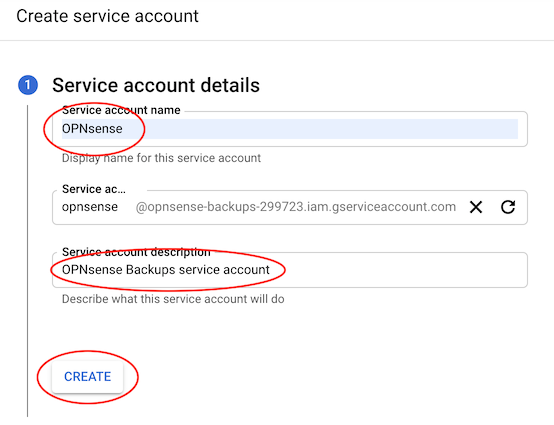This screenshot has height=425, width=554.
Task: Click the 'Create service account' page title
Action: tap(107, 16)
